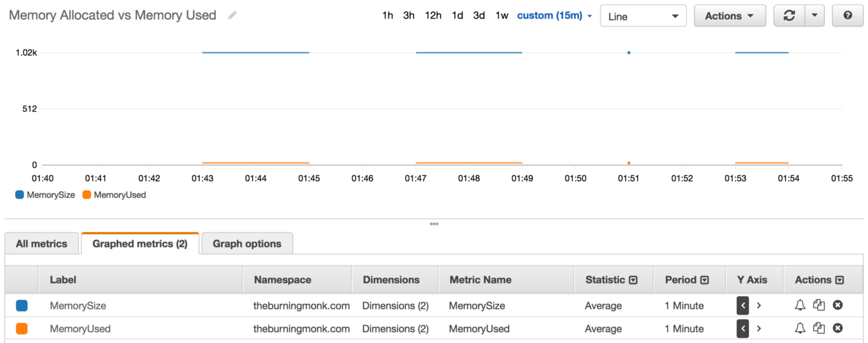868x343 pixels.
Task: Expand the Actions dropdown button
Action: click(x=729, y=16)
